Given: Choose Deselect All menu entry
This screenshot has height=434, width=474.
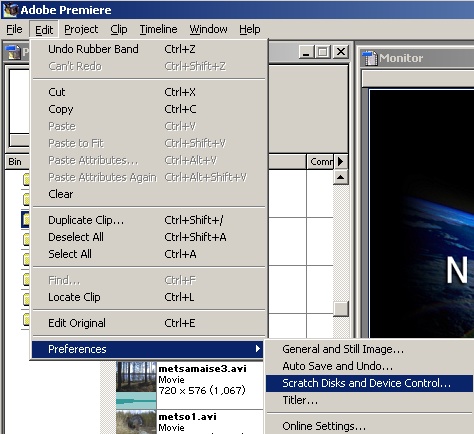Looking at the screenshot, I should 149,237.
